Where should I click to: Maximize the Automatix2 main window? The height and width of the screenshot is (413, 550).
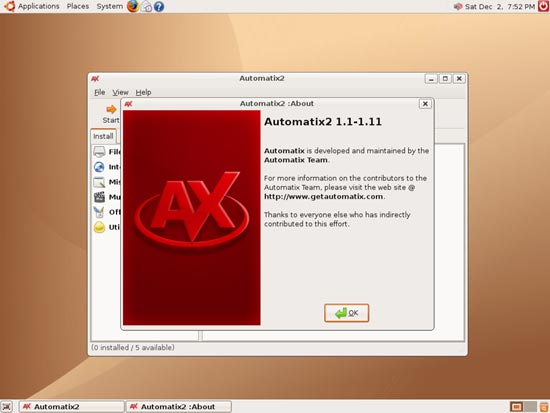pyautogui.click(x=445, y=79)
